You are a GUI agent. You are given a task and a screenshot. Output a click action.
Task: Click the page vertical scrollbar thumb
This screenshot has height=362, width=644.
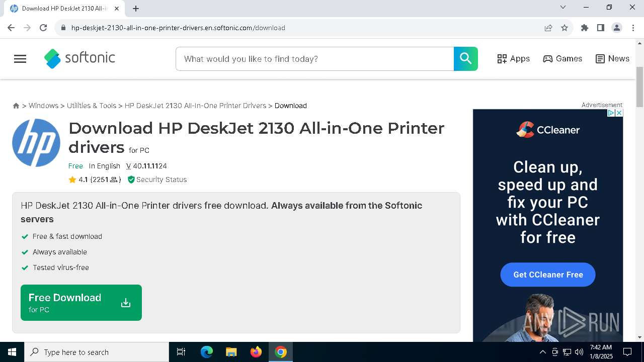click(640, 86)
